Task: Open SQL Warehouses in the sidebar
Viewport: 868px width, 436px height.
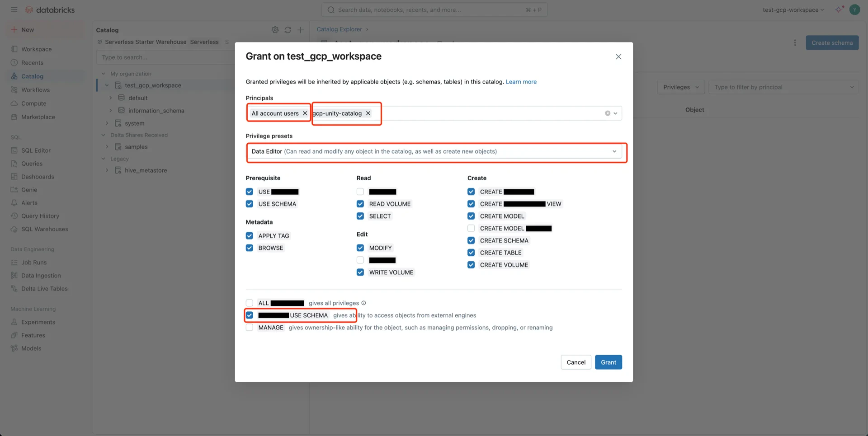Action: (44, 229)
